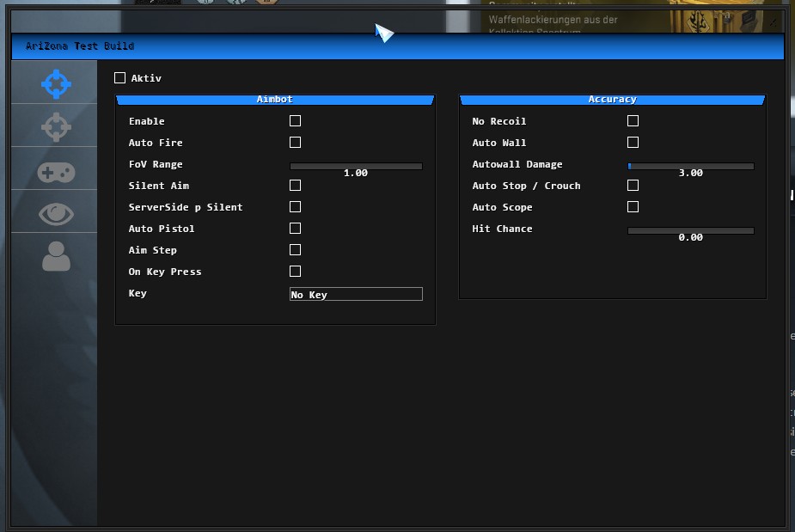
Task: Click the FoV Range slider track
Action: [356, 166]
